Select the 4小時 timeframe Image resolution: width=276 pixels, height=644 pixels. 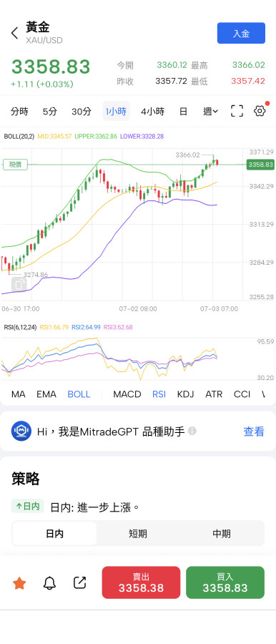click(x=152, y=112)
